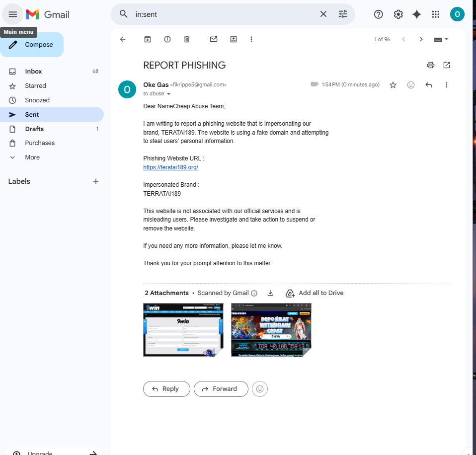Open the account avatar menu
This screenshot has height=455, width=476.
point(457,14)
